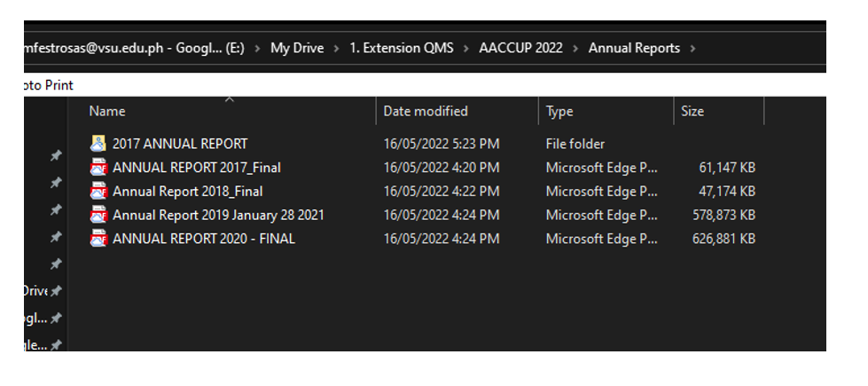
Task: Expand chevron after 1. Extension QMS breadcrumb
Action: (466, 49)
